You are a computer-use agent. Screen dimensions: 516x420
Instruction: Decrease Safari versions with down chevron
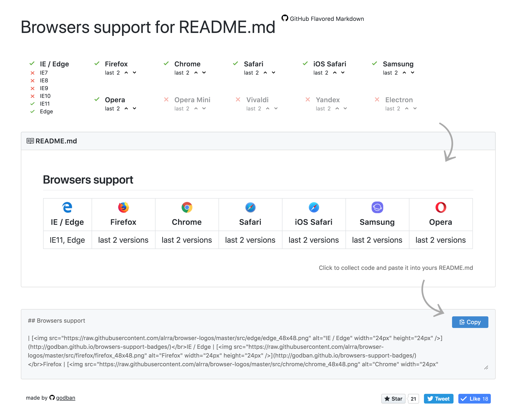point(273,73)
